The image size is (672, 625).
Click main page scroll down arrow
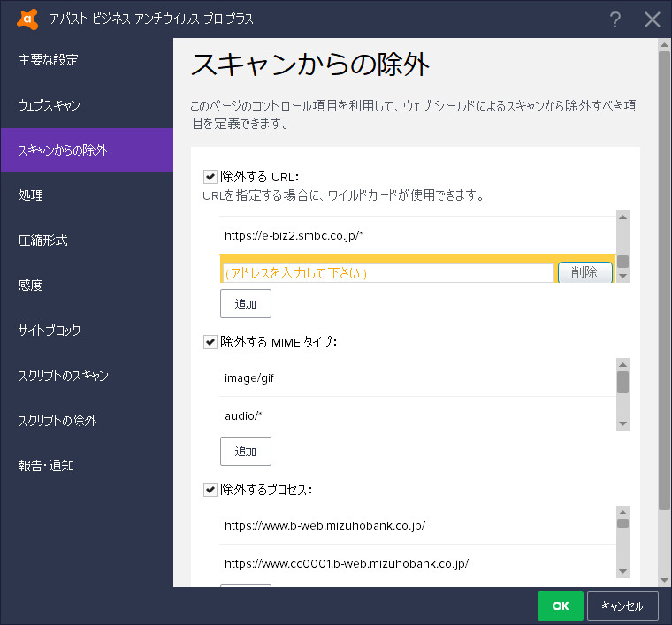tap(664, 581)
